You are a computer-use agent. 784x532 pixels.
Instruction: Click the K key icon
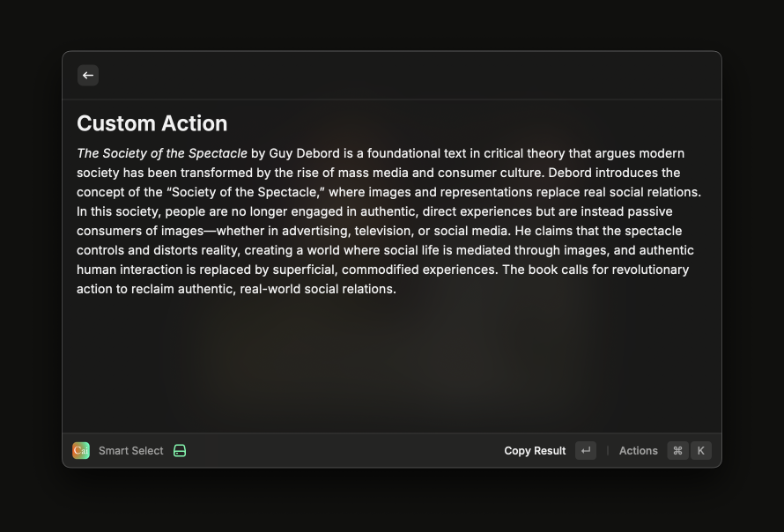(x=701, y=451)
